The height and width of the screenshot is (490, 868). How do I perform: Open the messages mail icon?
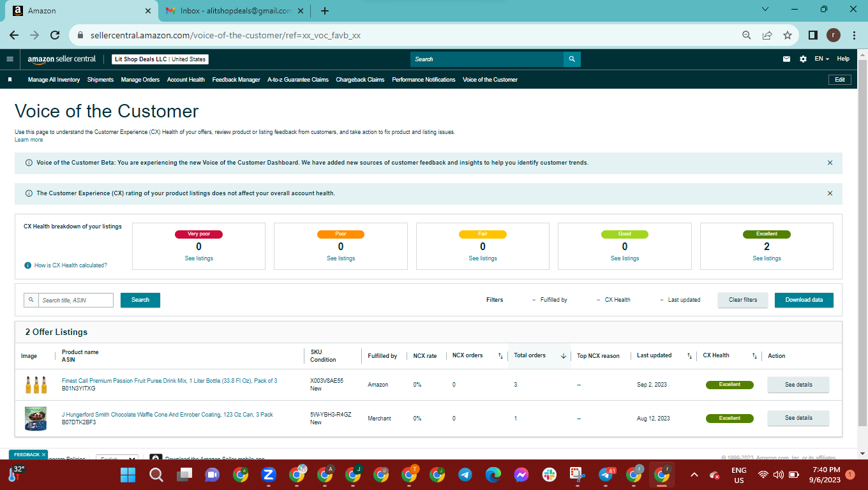click(786, 59)
